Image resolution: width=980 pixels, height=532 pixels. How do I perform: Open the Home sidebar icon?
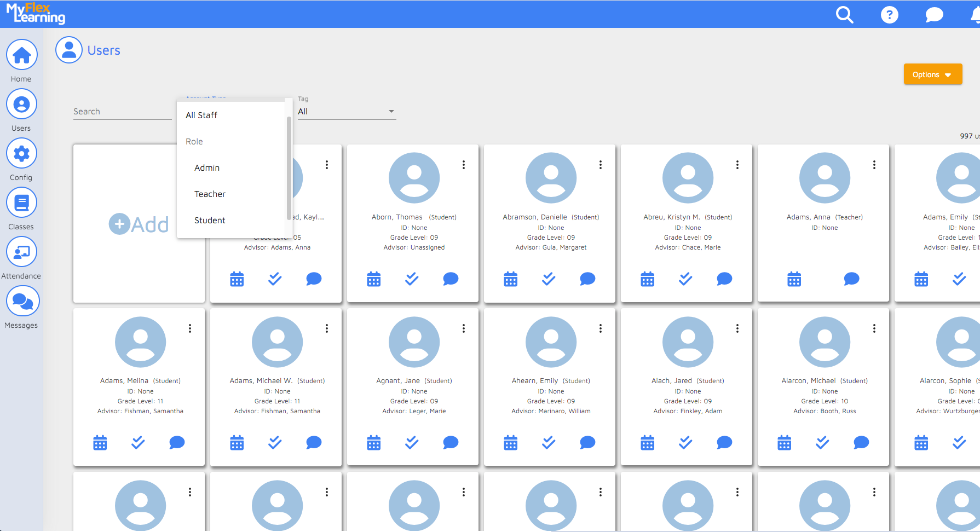[21, 55]
